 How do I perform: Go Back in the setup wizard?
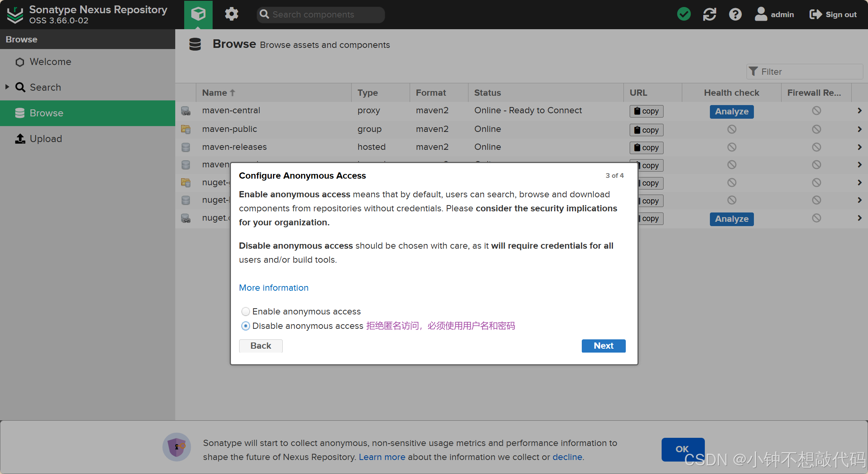point(261,346)
